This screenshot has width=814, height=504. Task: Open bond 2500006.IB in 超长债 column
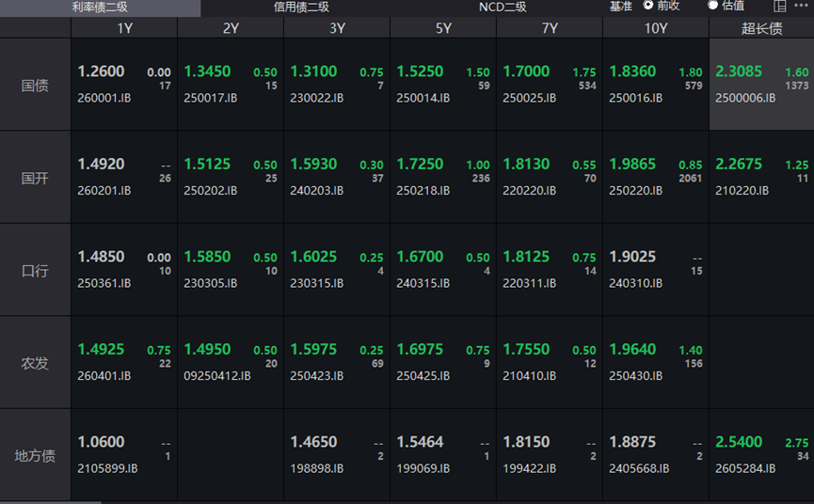(x=743, y=97)
